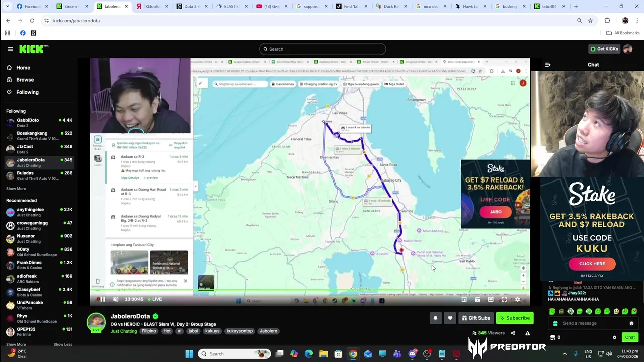The image size is (644, 362).
Task: Click the KICK logo
Action: tap(34, 49)
